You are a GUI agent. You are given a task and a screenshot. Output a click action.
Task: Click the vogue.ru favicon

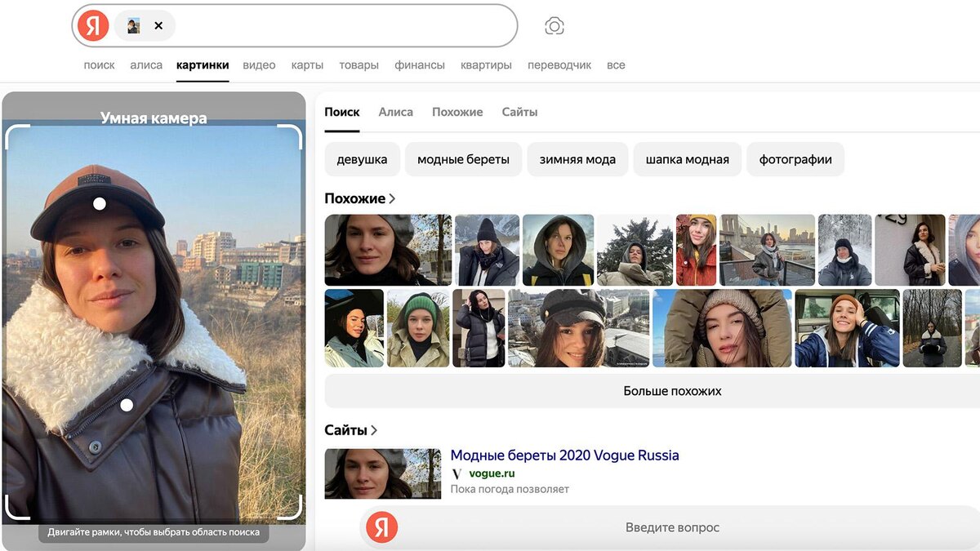pyautogui.click(x=459, y=473)
